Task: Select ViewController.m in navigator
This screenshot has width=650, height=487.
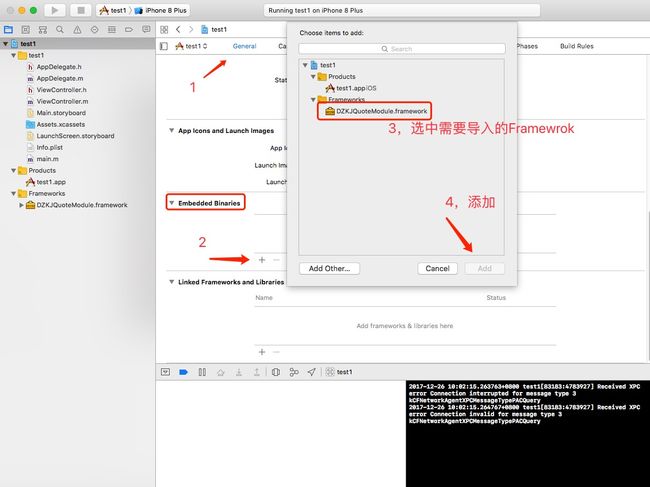Action: (x=58, y=102)
